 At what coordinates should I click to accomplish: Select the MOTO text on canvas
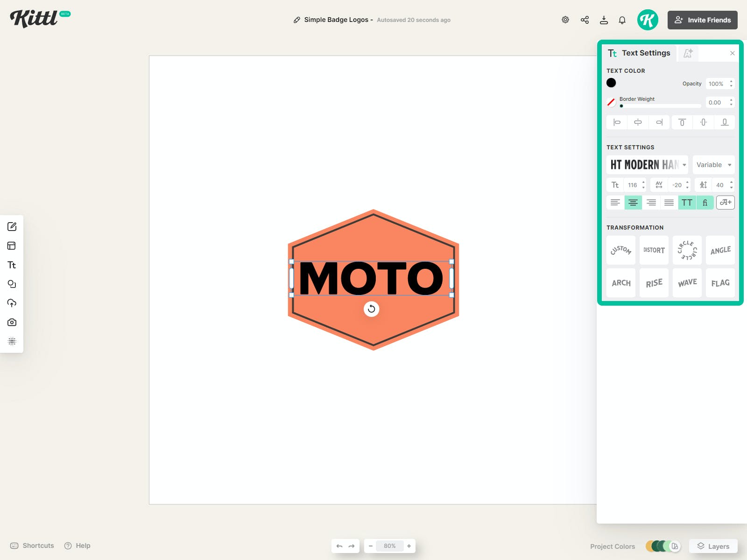[371, 279]
